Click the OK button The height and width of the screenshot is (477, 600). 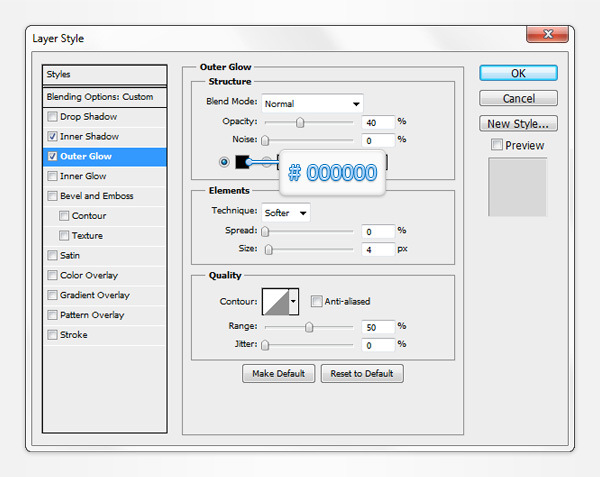[x=518, y=73]
